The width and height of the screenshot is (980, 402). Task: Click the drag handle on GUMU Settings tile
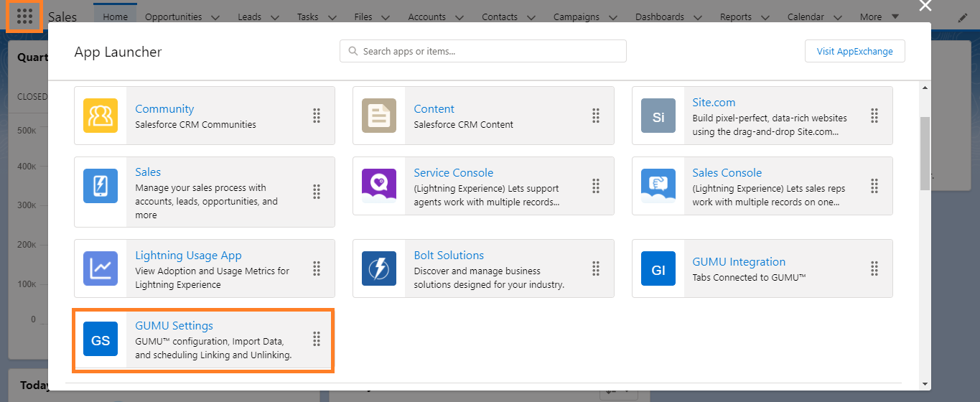(x=317, y=339)
